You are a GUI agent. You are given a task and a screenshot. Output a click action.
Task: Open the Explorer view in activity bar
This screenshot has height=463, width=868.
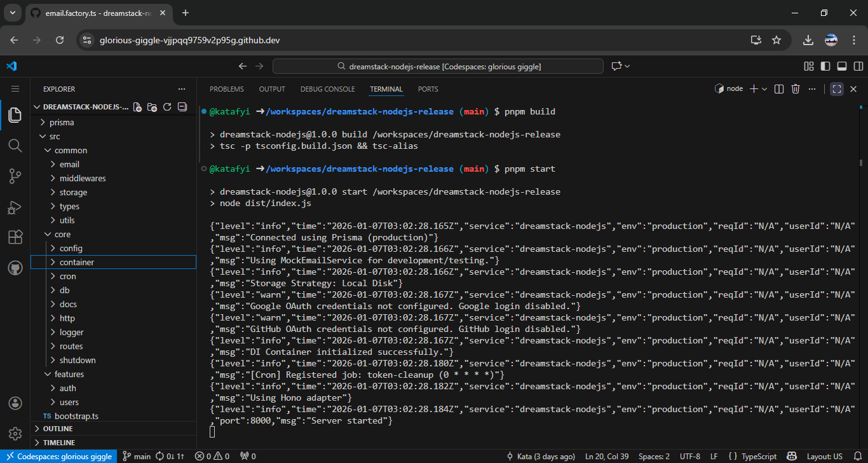pyautogui.click(x=15, y=115)
